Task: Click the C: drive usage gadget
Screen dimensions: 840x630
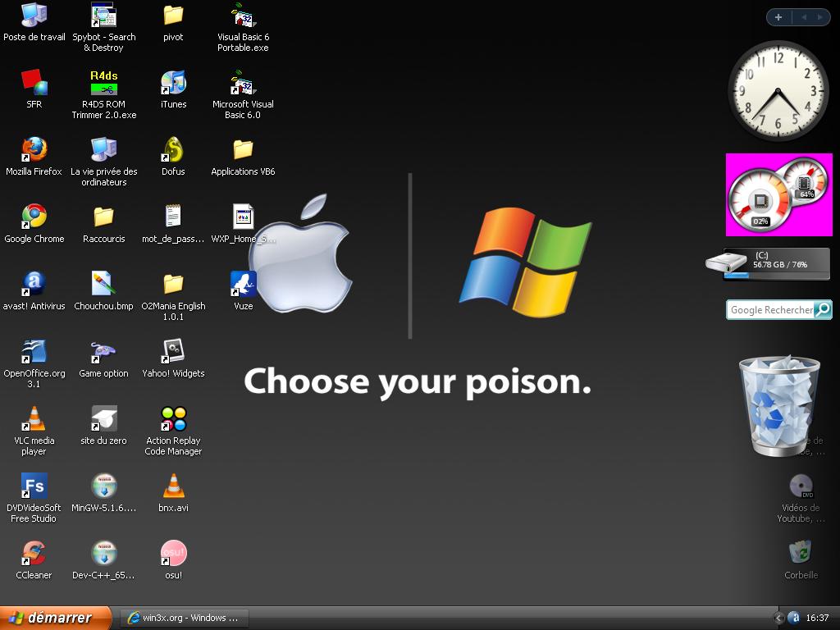Action: [776, 264]
